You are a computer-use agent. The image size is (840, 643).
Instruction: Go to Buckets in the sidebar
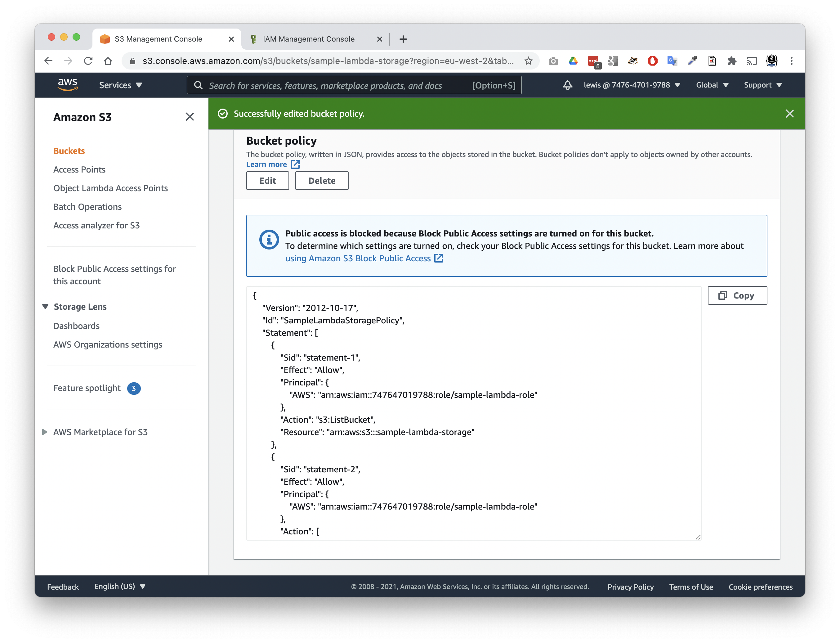tap(69, 151)
